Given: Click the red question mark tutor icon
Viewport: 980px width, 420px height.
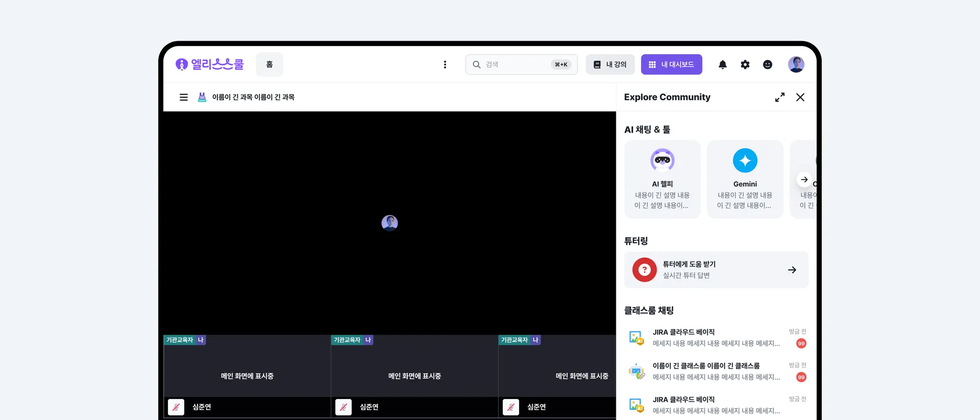Looking at the screenshot, I should pos(645,270).
